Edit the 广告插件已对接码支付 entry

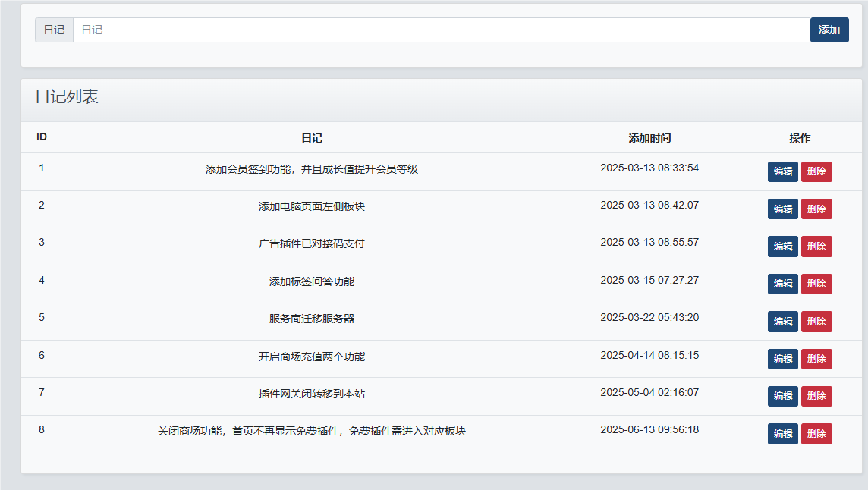click(782, 247)
